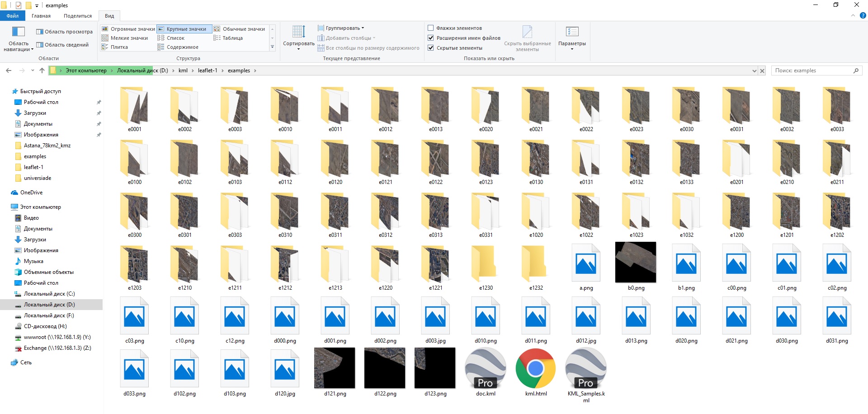
Task: Open the Group by (Группировать) dropdown
Action: (x=341, y=28)
